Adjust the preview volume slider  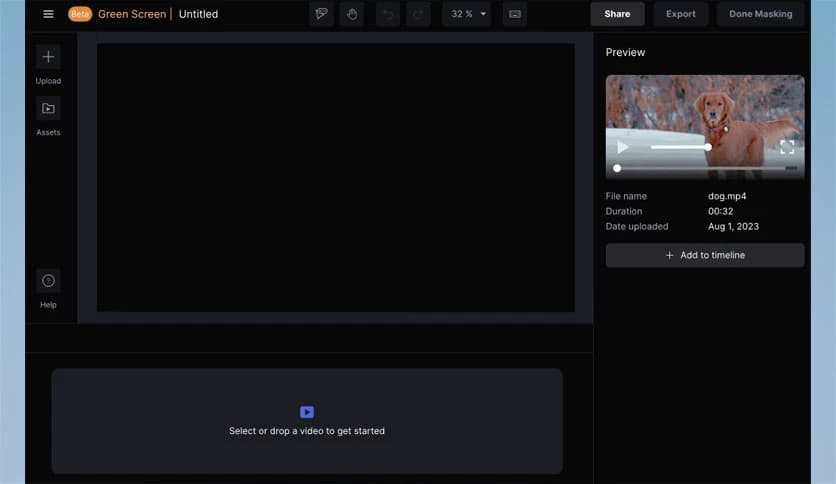680,147
